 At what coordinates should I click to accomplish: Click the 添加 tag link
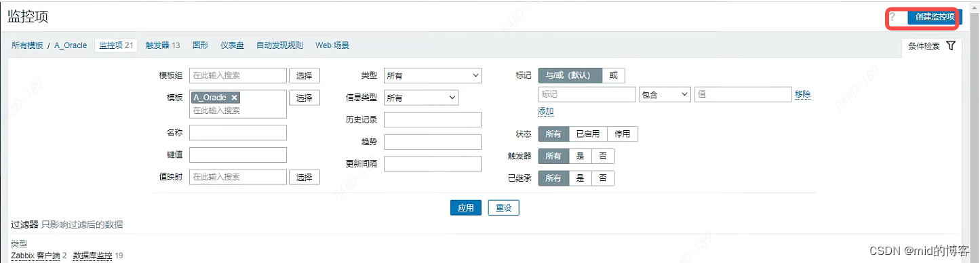pos(546,111)
